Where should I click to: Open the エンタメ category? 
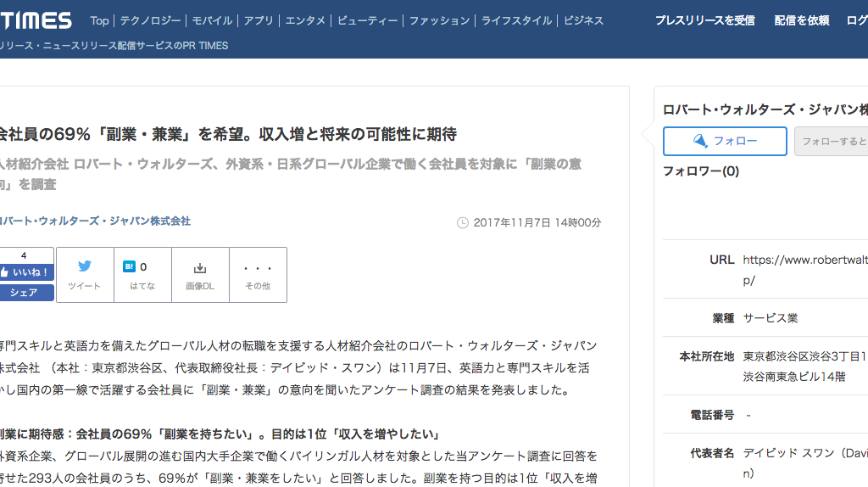[x=305, y=20]
